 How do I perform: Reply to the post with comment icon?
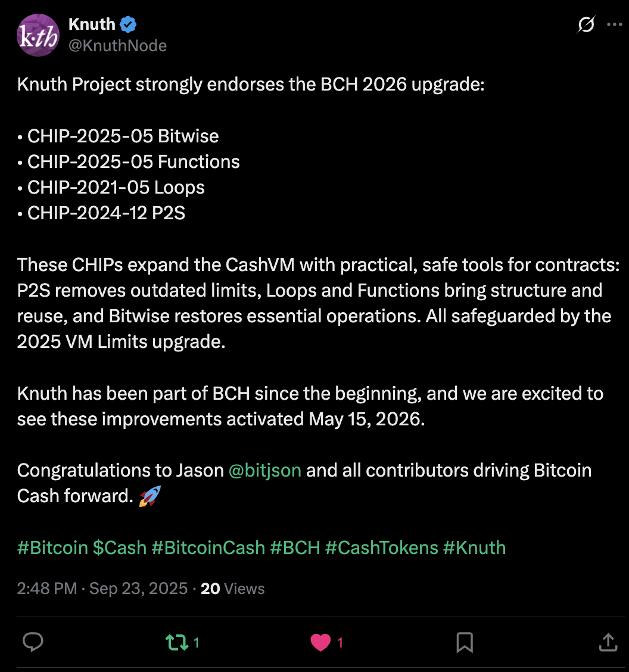pyautogui.click(x=33, y=642)
